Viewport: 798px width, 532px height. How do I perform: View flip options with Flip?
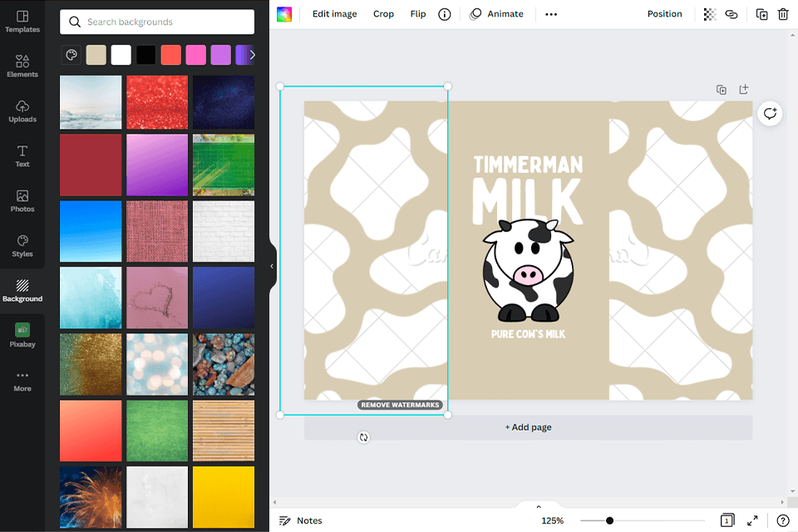point(417,13)
